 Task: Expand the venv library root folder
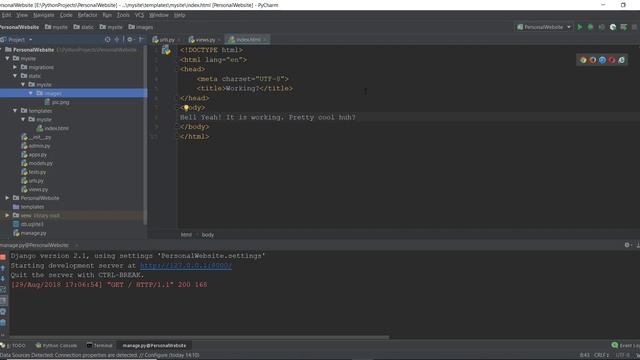point(7,215)
